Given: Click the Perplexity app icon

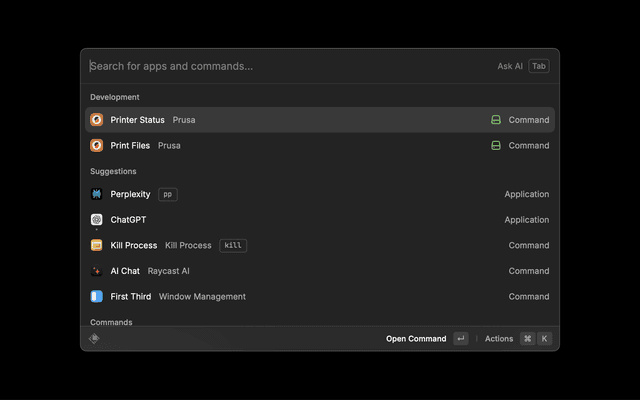Looking at the screenshot, I should pos(97,194).
